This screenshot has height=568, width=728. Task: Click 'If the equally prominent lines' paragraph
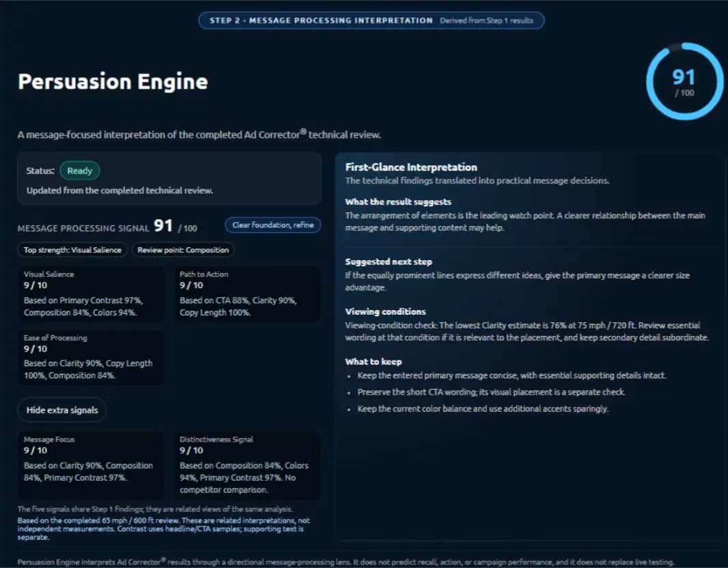[517, 281]
